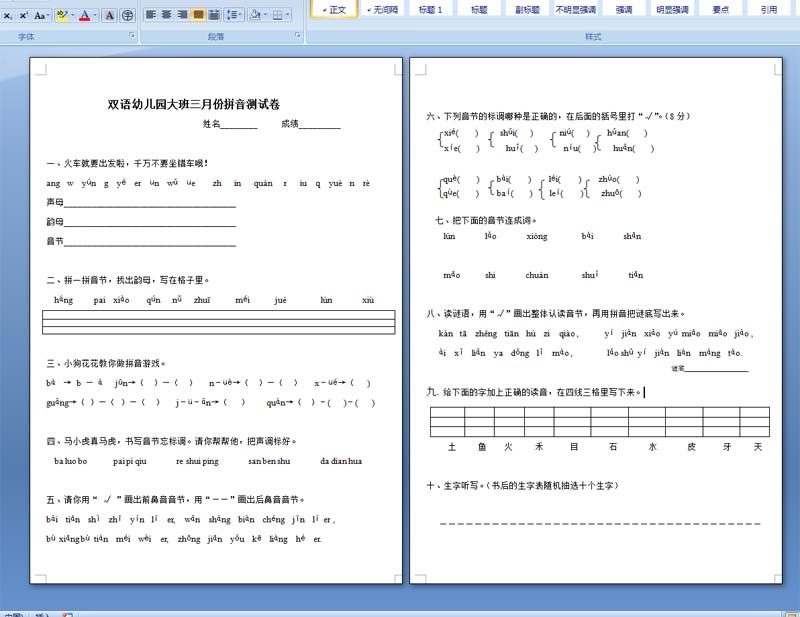Image resolution: width=800 pixels, height=617 pixels.
Task: Open the shading color dropdown arrow
Action: coord(265,15)
